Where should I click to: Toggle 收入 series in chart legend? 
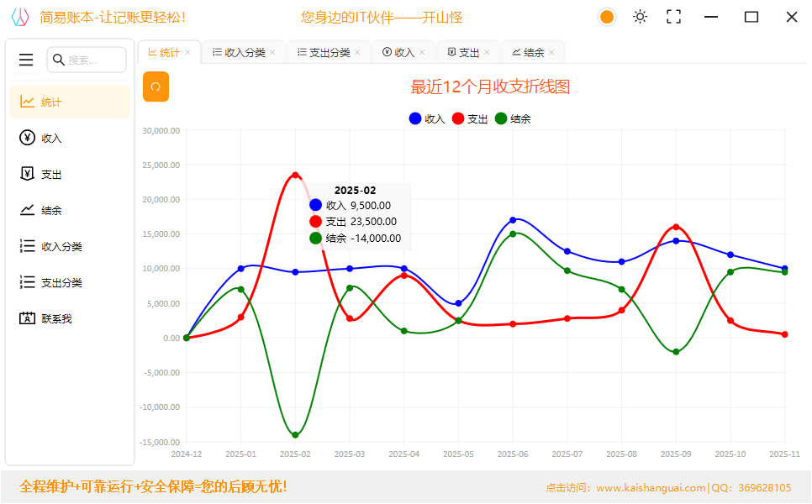click(427, 118)
